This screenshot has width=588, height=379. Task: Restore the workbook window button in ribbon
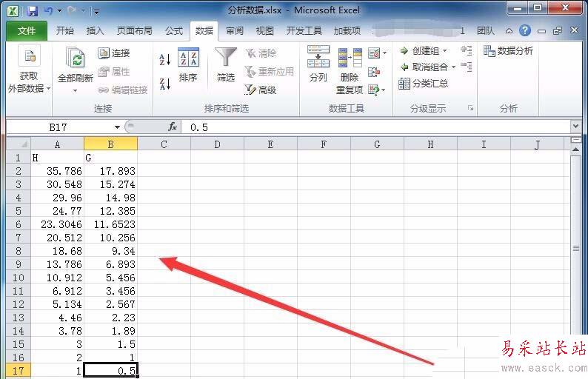point(558,31)
